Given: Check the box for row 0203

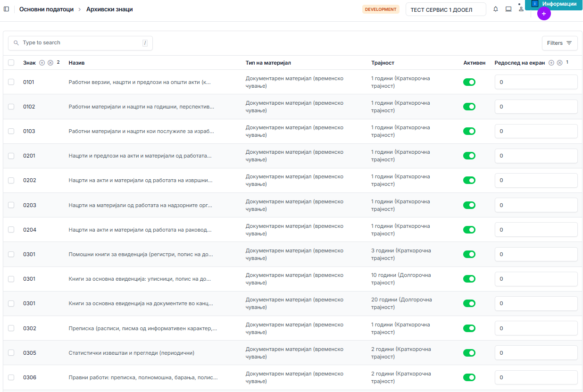Looking at the screenshot, I should pyautogui.click(x=11, y=205).
